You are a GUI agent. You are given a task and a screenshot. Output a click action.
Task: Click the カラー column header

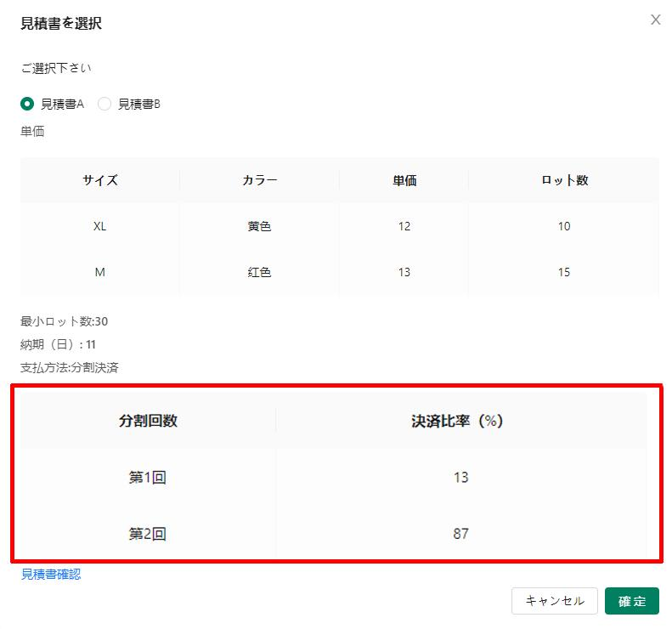pos(259,180)
